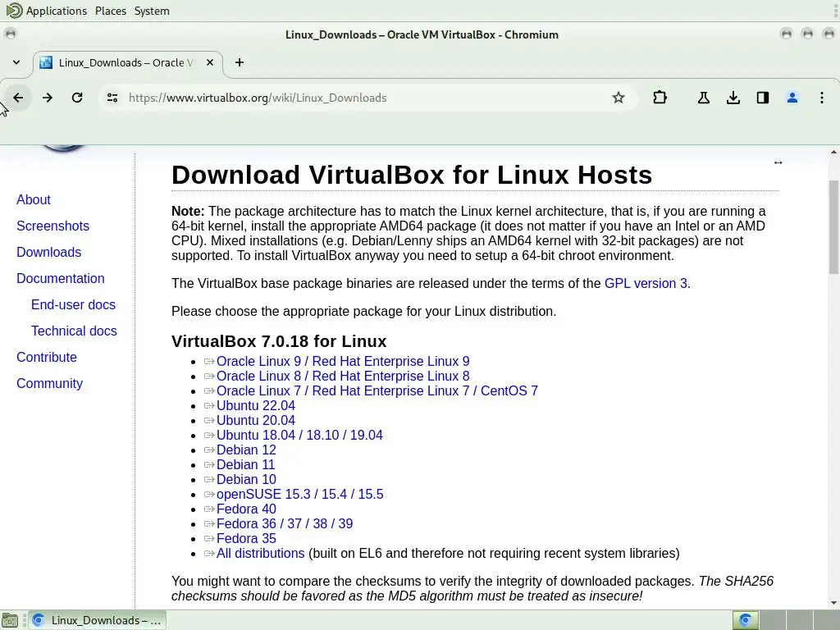Download the Ubuntu 20.04 package

(x=256, y=421)
